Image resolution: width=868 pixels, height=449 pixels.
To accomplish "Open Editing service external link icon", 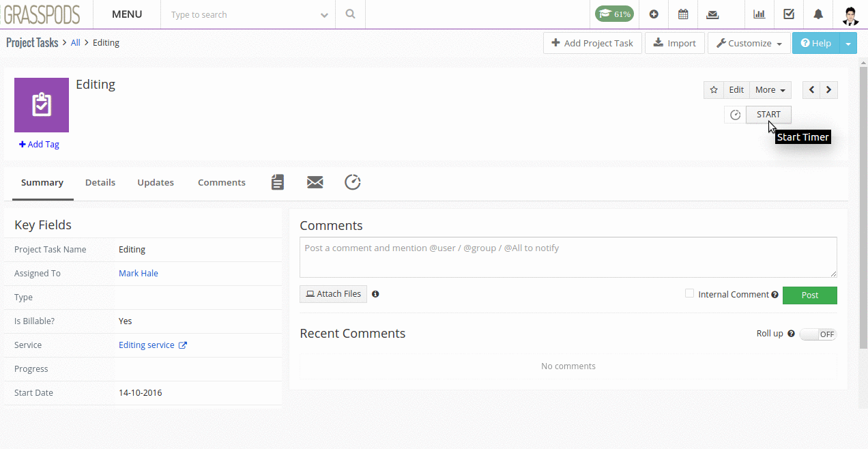I will 183,345.
